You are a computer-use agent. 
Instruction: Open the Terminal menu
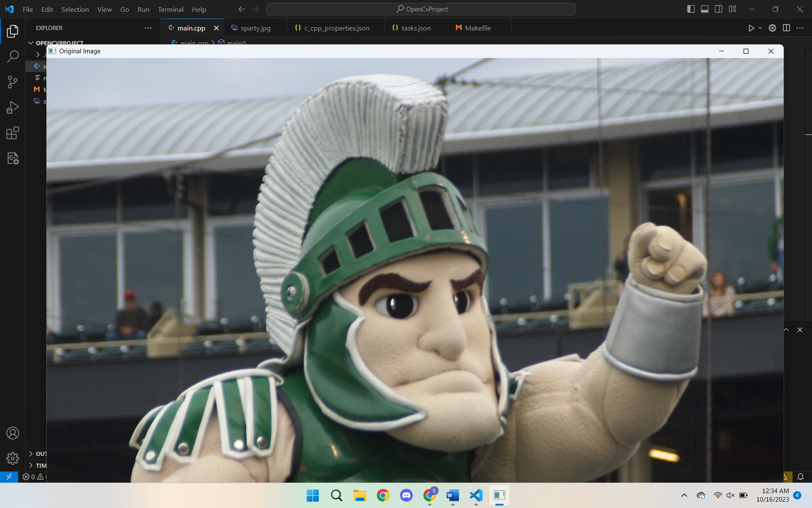point(170,9)
